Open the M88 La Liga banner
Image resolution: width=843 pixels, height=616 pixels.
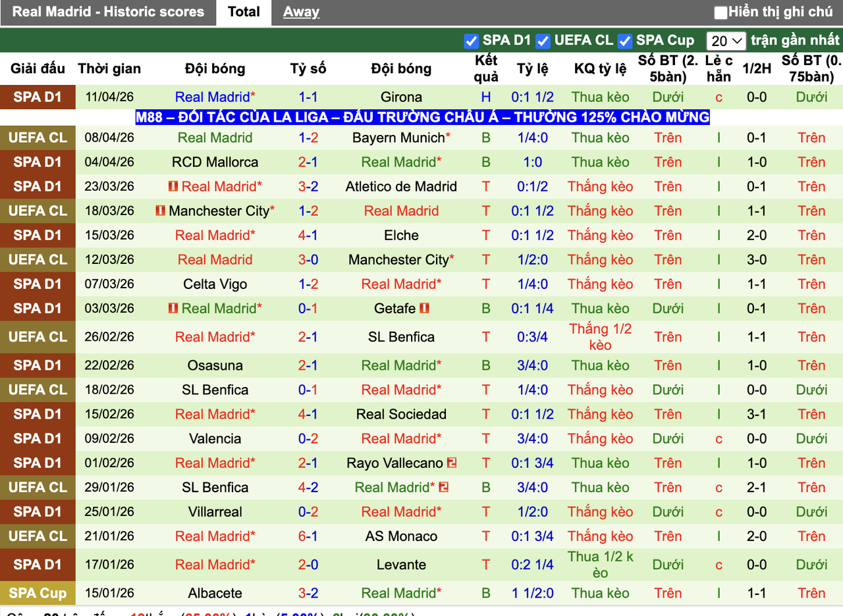click(421, 118)
